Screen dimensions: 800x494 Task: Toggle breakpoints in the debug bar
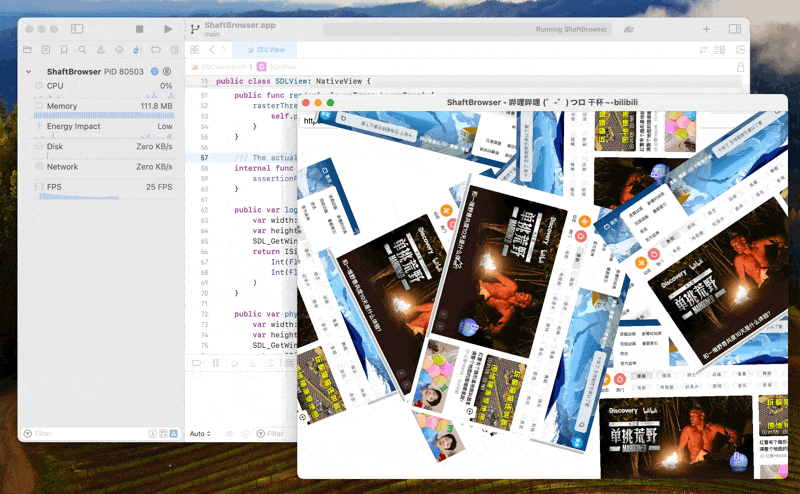(196, 363)
